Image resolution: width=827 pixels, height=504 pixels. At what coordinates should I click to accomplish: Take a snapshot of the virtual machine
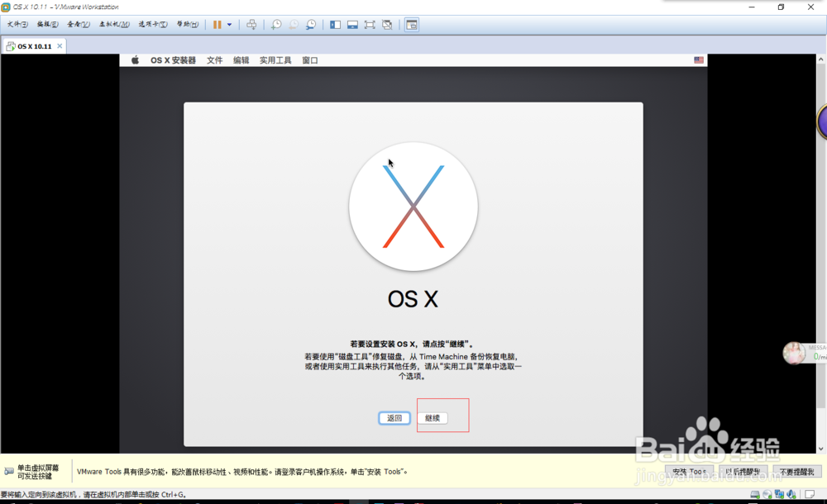276,25
